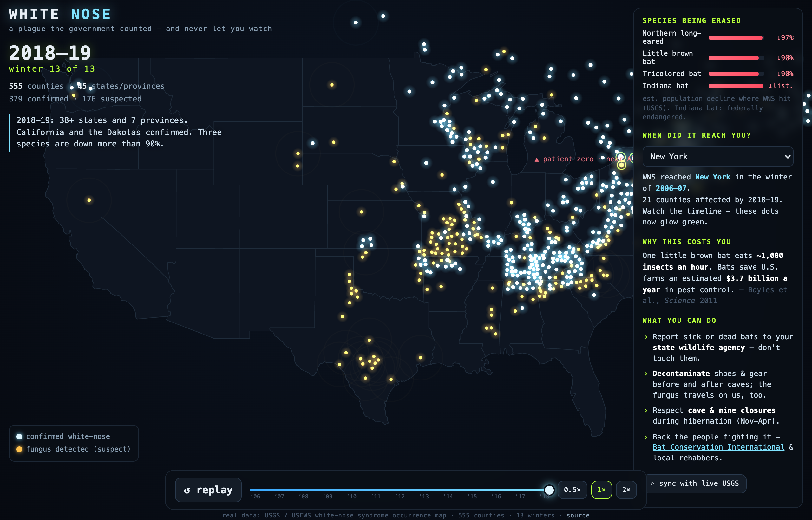Click sync with live USGS button

pos(695,484)
